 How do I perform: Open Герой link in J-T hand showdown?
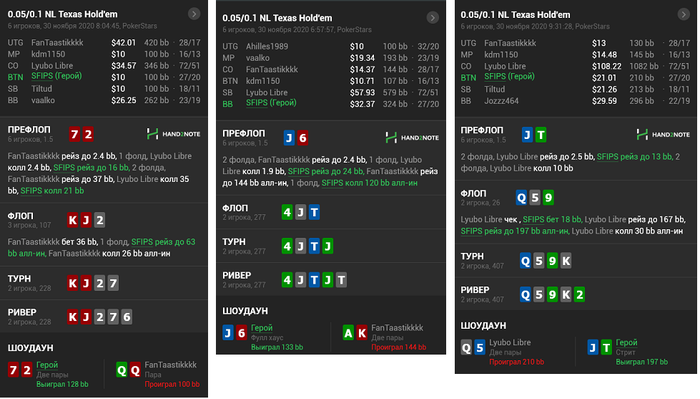coord(626,342)
